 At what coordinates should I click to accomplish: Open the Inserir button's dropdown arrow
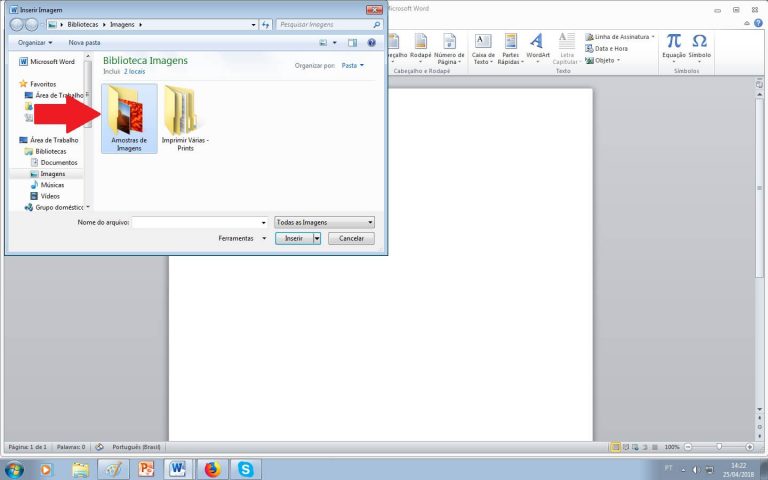click(x=317, y=239)
